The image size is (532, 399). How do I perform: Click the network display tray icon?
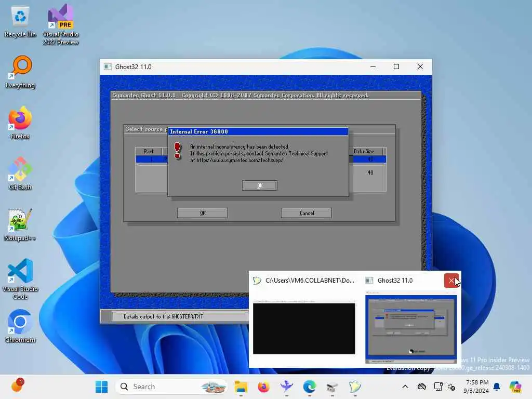[x=438, y=387]
